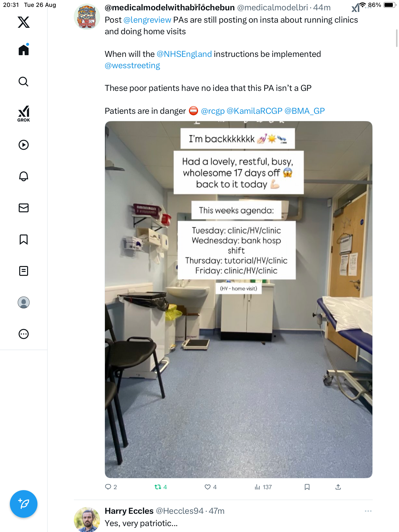
Task: Go to the Home feed icon
Action: (x=24, y=50)
